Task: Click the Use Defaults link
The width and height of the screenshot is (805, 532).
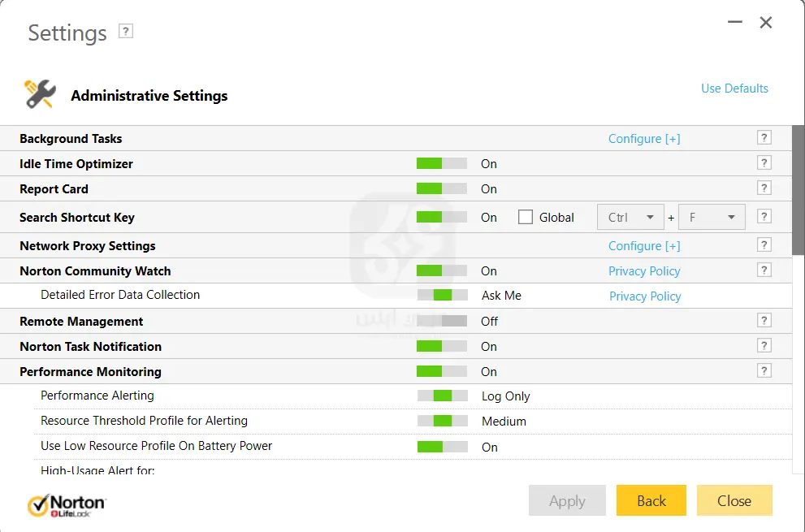Action: pos(734,88)
